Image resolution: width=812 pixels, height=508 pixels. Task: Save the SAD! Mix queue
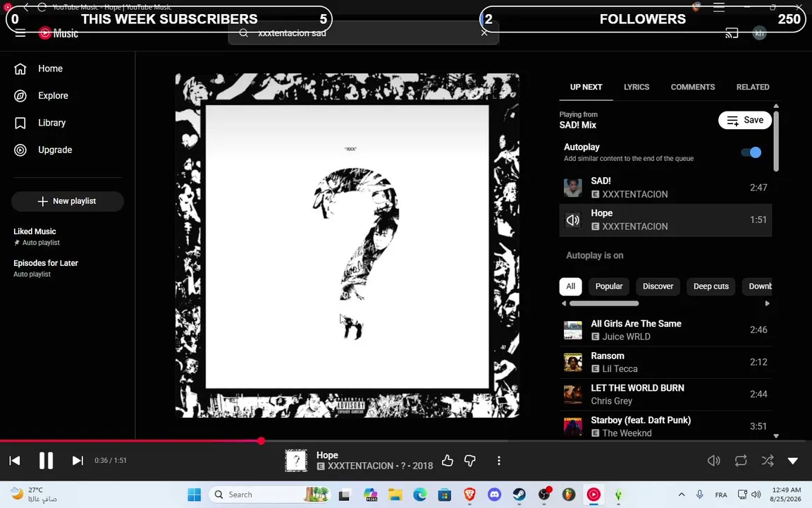pyautogui.click(x=744, y=120)
